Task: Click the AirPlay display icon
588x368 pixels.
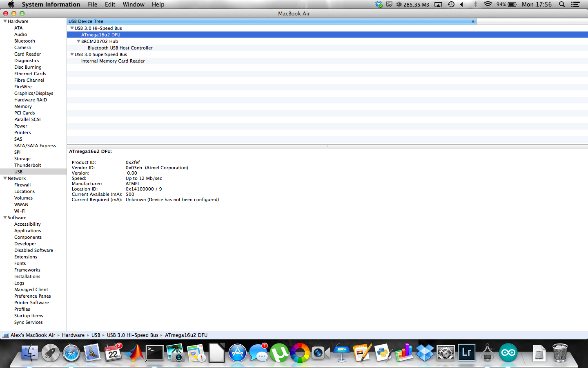Action: coord(438,4)
